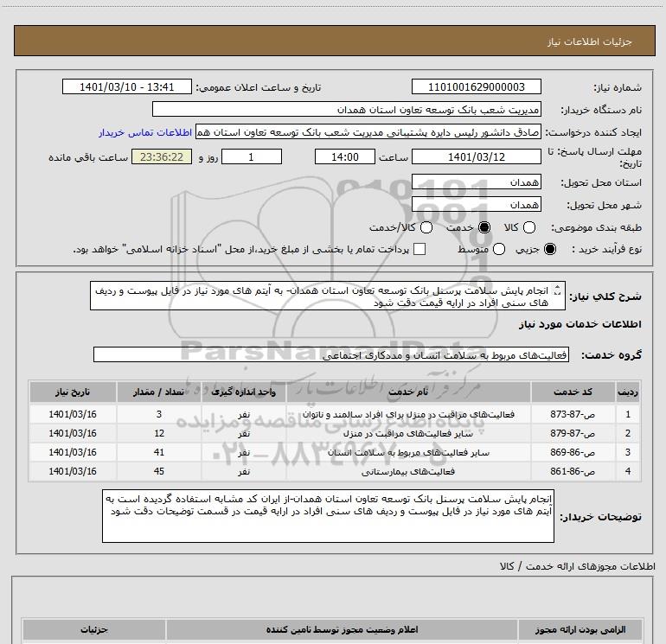
Task: Click the response deadline date 1401/03/12
Action: 476,156
